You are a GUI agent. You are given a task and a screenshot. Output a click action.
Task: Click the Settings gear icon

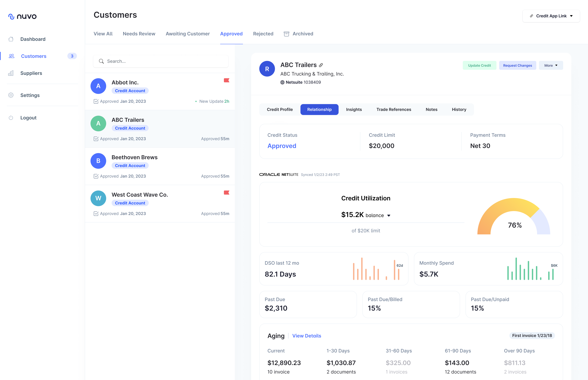click(11, 95)
